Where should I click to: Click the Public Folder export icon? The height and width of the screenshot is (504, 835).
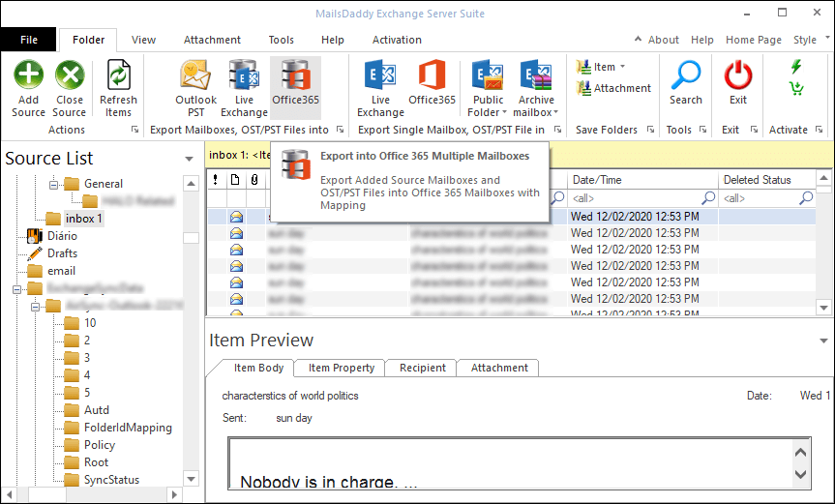tap(488, 74)
